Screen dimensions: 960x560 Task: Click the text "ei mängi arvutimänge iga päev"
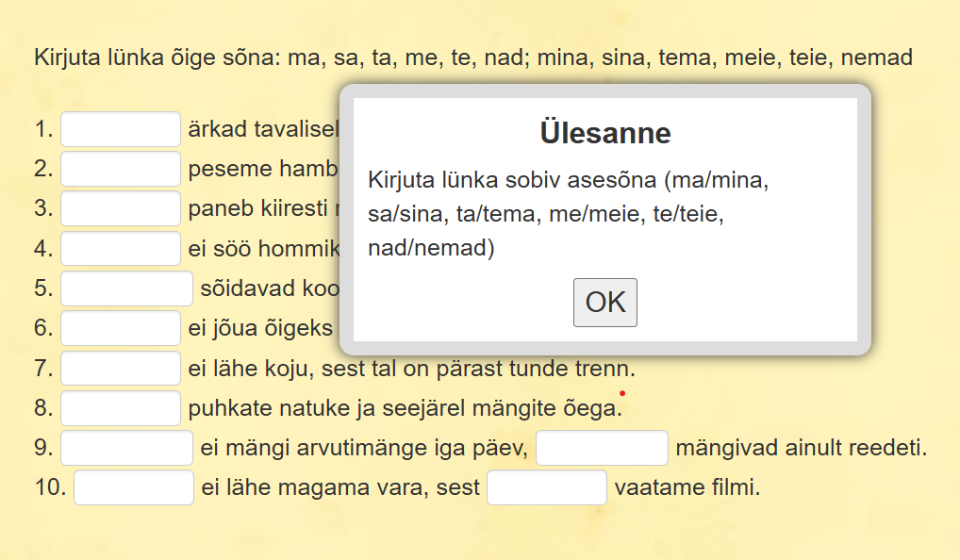(x=364, y=448)
